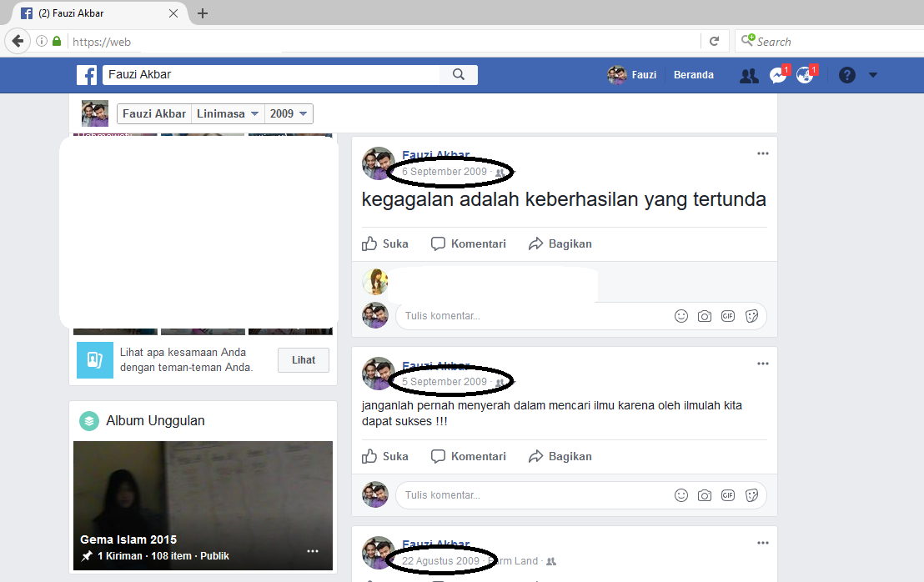Screen dimensions: 924x582
Task: Open the 2009 year dropdown
Action: 289,113
